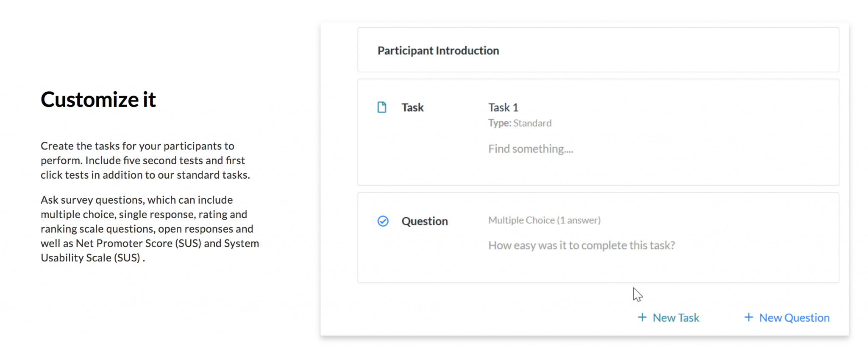This screenshot has height=348, width=868.
Task: Click the document icon beside Task
Action: coord(382,107)
